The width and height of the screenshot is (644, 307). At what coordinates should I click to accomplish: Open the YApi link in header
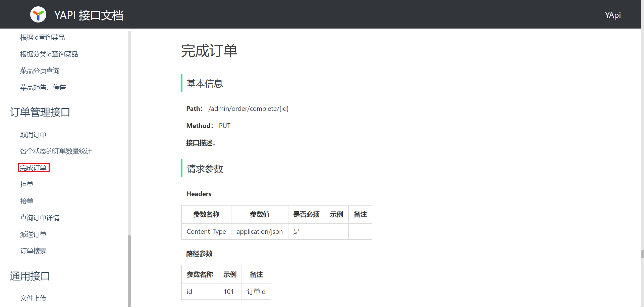tap(612, 15)
